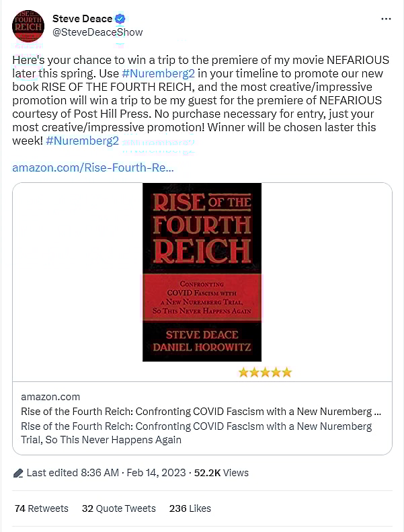Open the three-dot more options menu
This screenshot has width=404, height=532.
385,19
